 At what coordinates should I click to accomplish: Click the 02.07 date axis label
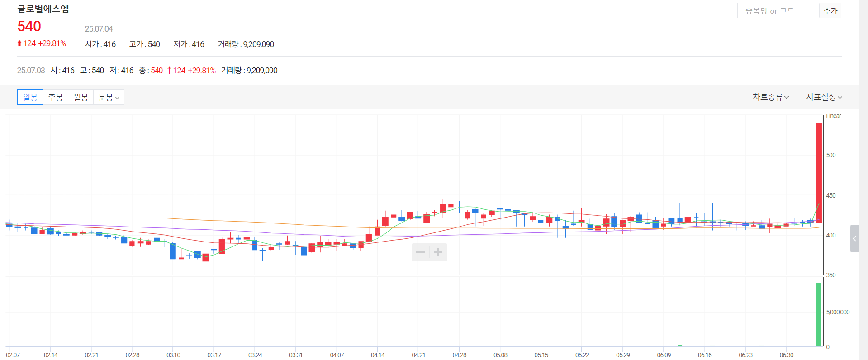(x=13, y=355)
